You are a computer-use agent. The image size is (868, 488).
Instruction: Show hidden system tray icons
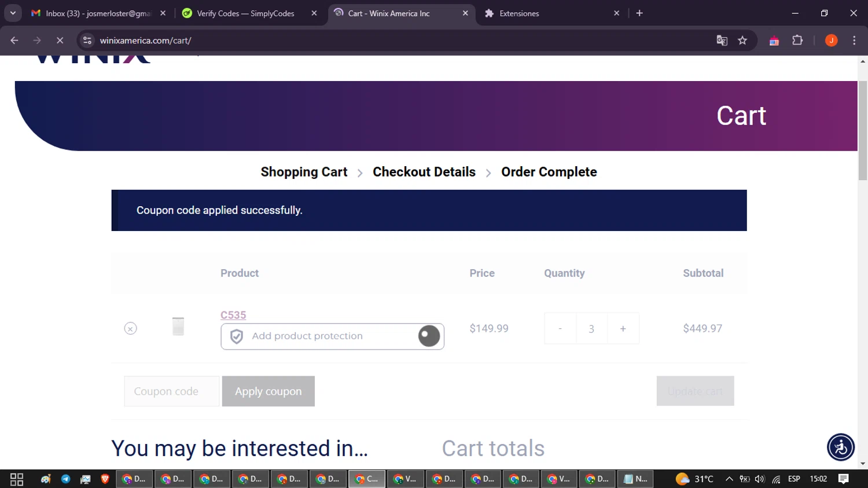[x=729, y=479]
